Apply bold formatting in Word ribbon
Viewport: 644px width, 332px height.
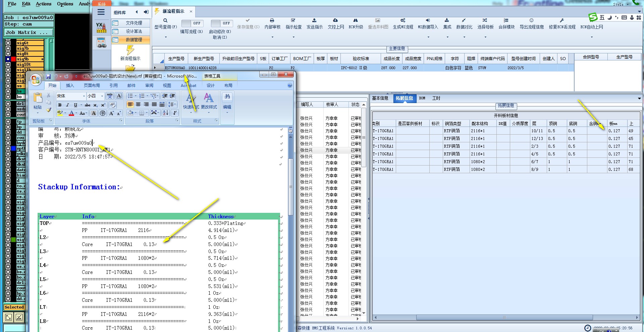pos(60,105)
